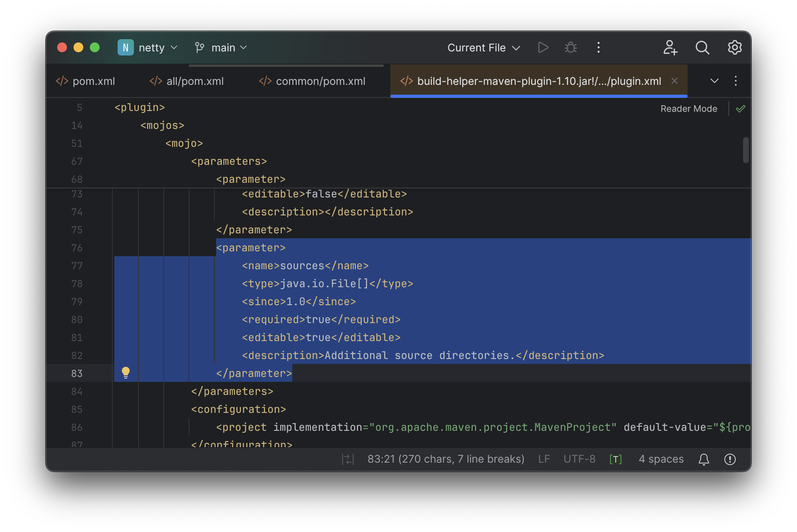Open the inspections widget on the status bar
The image size is (797, 532).
pos(730,459)
